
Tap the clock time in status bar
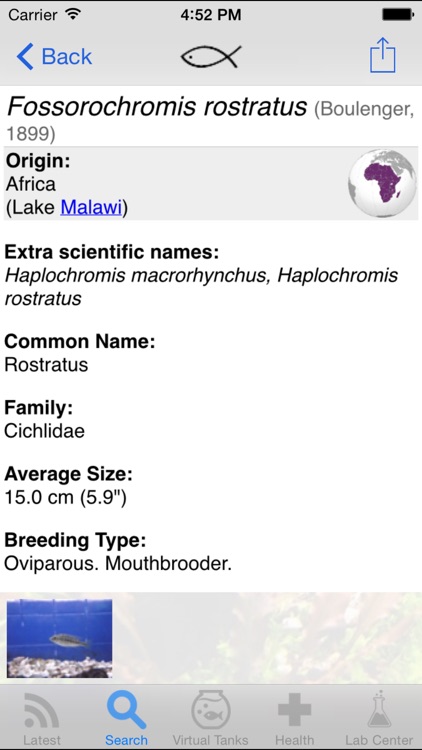[x=211, y=14]
